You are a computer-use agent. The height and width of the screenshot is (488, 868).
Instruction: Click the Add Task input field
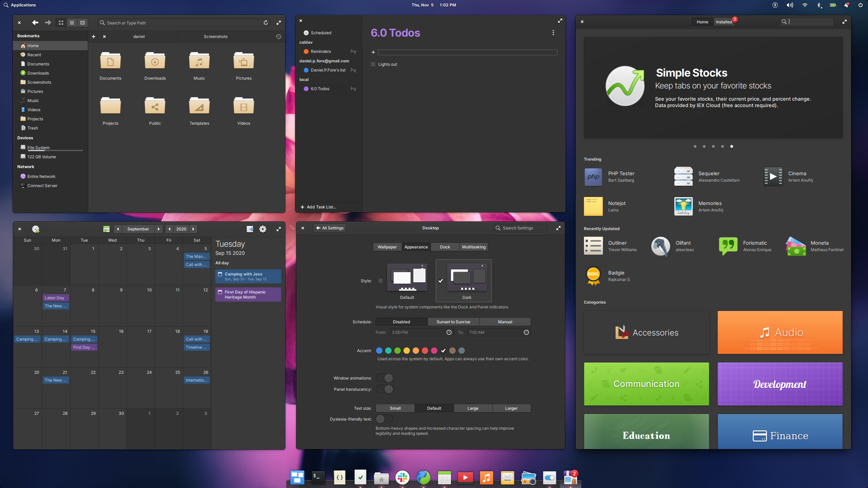469,52
